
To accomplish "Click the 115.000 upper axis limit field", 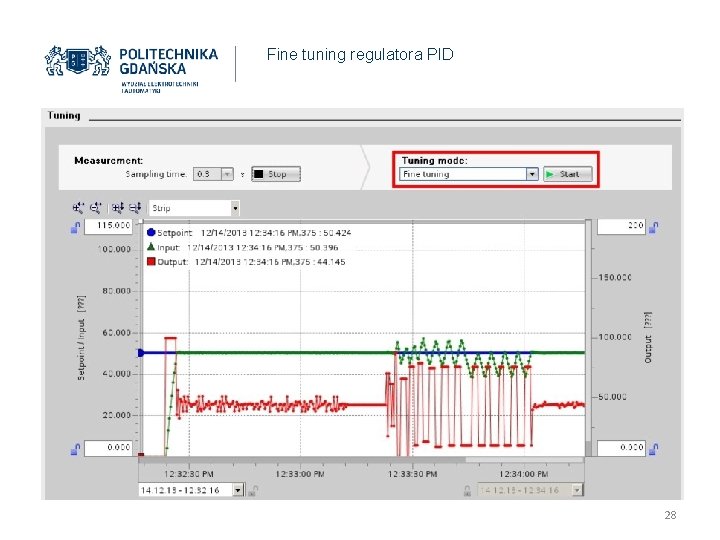I will pos(108,226).
